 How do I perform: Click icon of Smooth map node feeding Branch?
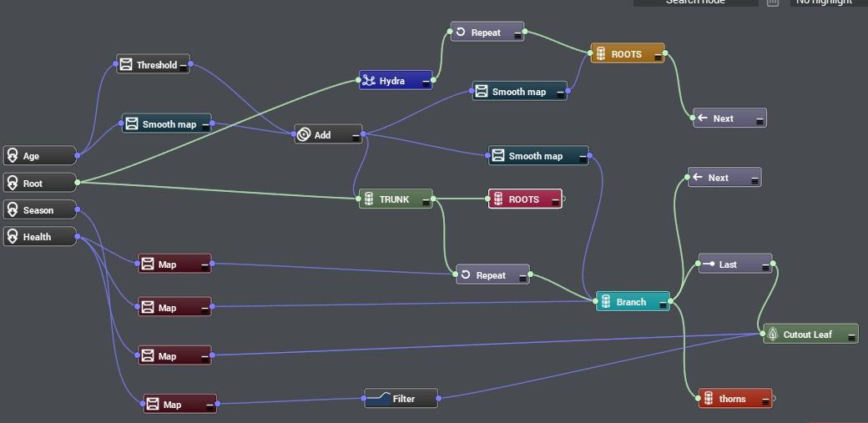click(x=498, y=156)
